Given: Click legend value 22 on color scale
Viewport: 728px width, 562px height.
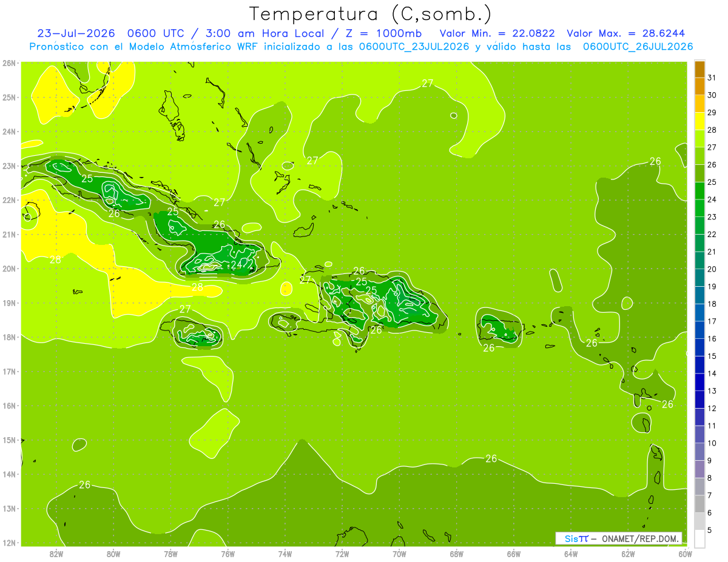Looking at the screenshot, I should [x=712, y=234].
